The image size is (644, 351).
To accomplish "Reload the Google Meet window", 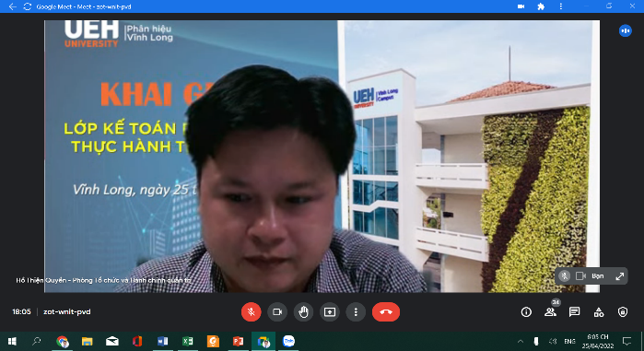I will (x=28, y=6).
